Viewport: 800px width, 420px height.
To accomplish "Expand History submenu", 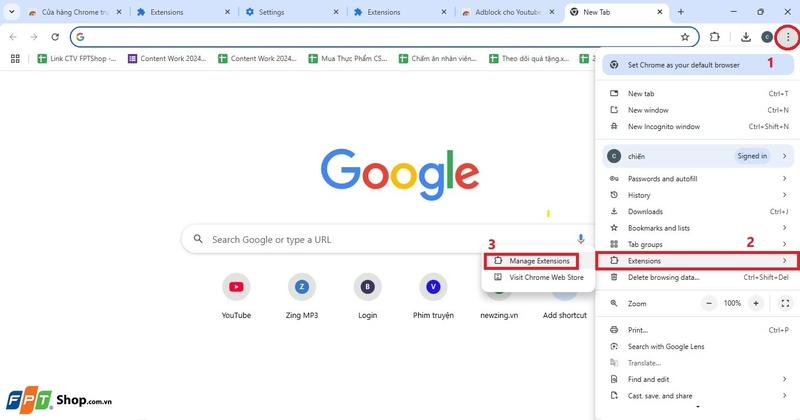I will pos(698,195).
